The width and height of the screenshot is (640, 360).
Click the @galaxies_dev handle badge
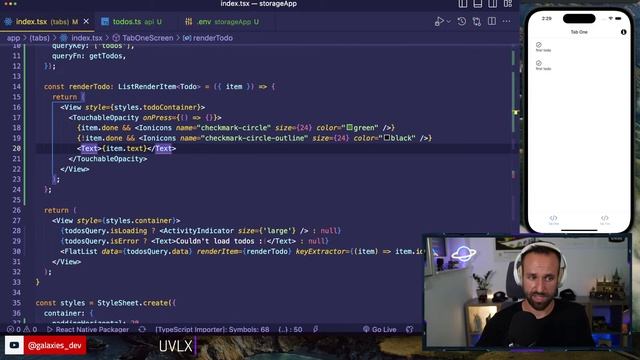pyautogui.click(x=55, y=345)
